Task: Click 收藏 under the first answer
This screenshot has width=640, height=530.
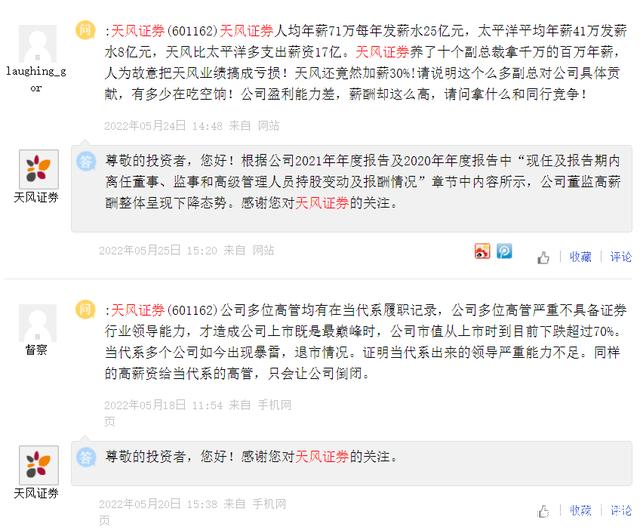Action: (x=581, y=257)
